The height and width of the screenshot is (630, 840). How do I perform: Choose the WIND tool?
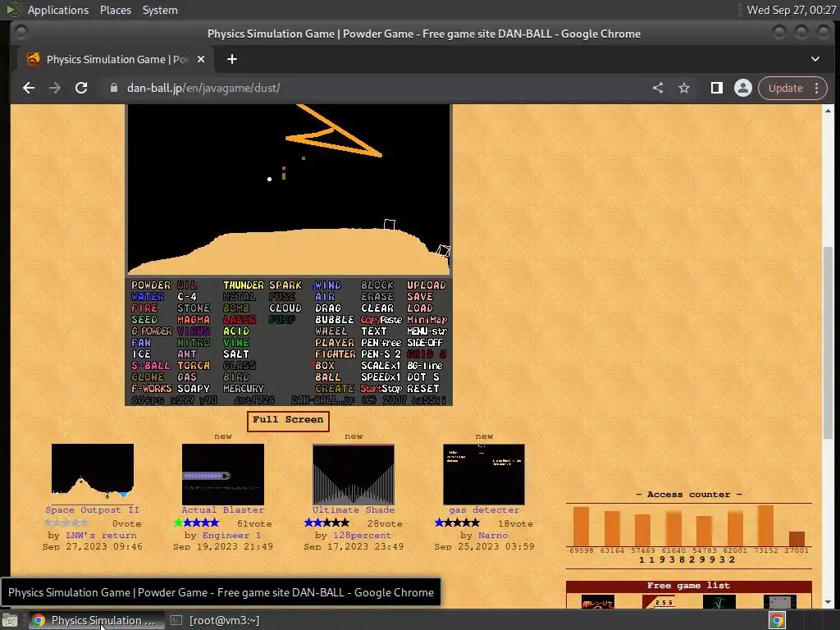(328, 285)
